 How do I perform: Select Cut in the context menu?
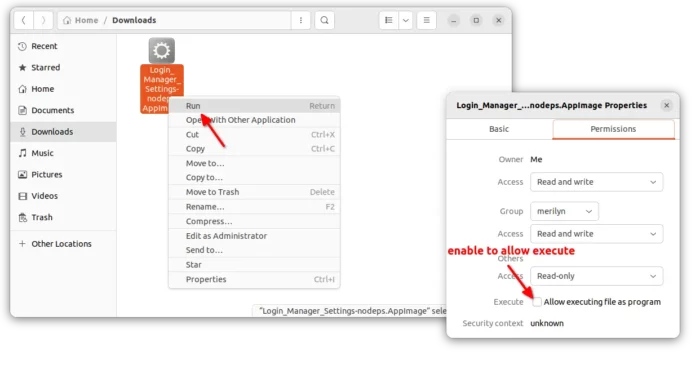(254, 134)
